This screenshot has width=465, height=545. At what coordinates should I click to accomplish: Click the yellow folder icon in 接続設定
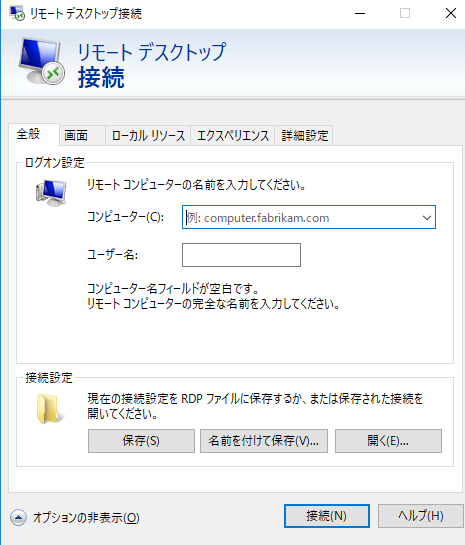pos(50,408)
